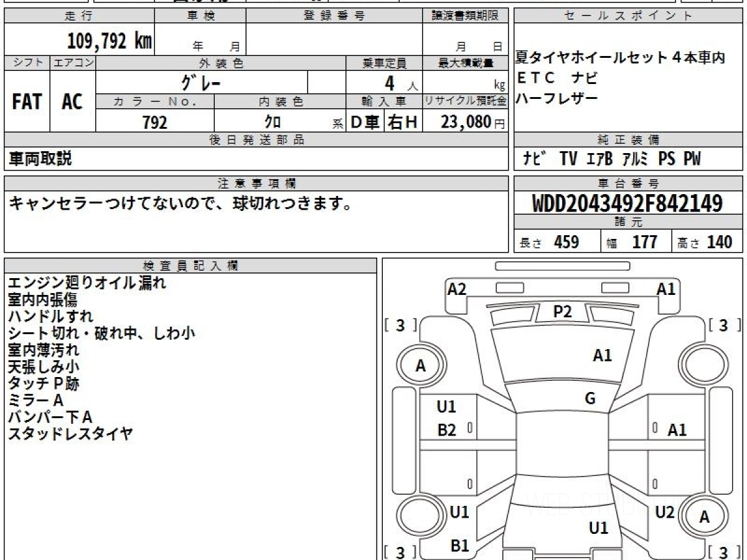Select inspector note バンパー下Ａ

click(50, 418)
